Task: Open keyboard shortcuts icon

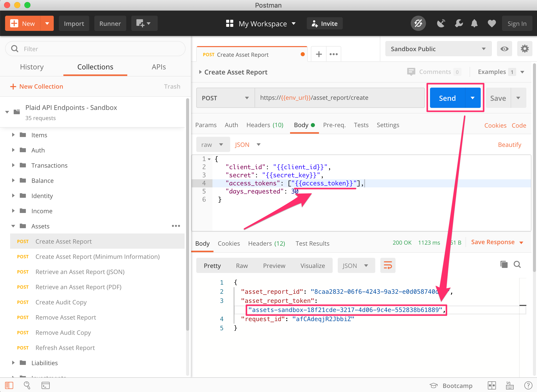Action: pyautogui.click(x=510, y=385)
